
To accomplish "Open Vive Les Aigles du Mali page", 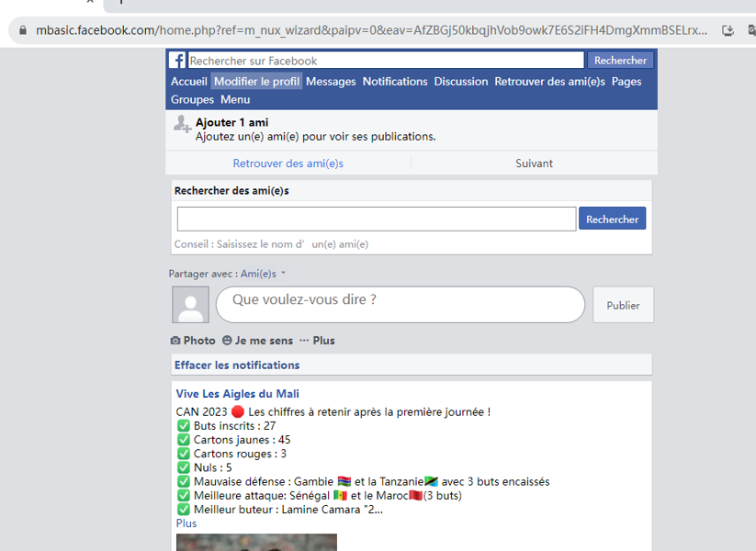I will tap(237, 394).
